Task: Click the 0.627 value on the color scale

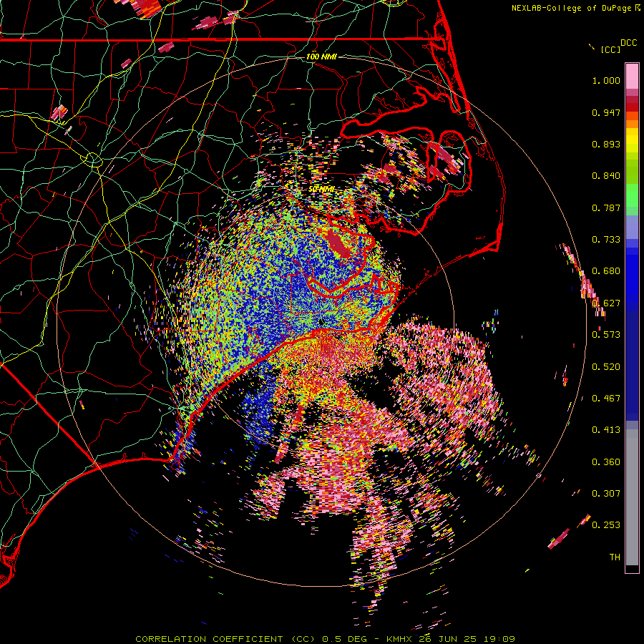Action: coord(606,303)
